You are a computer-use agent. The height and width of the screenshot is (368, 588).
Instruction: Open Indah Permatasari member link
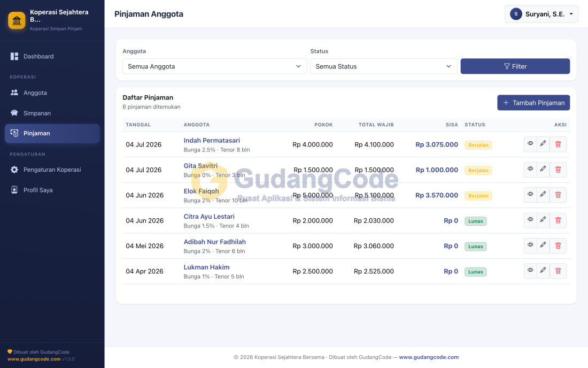pyautogui.click(x=212, y=140)
